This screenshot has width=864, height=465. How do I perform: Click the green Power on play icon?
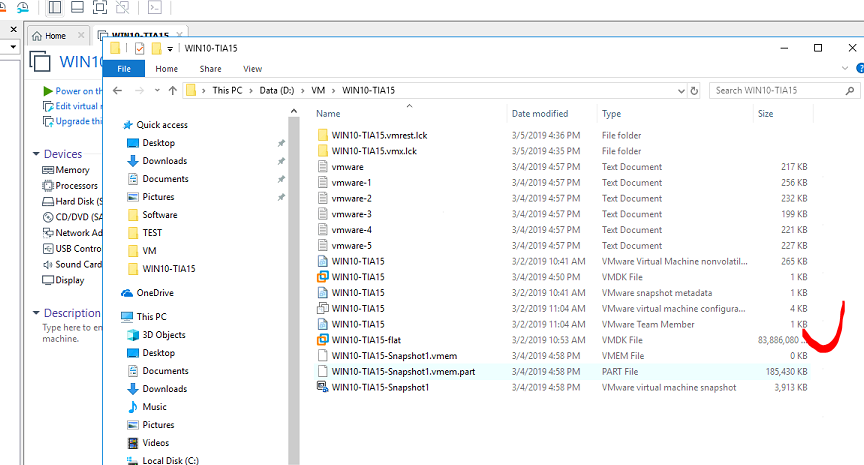point(48,91)
